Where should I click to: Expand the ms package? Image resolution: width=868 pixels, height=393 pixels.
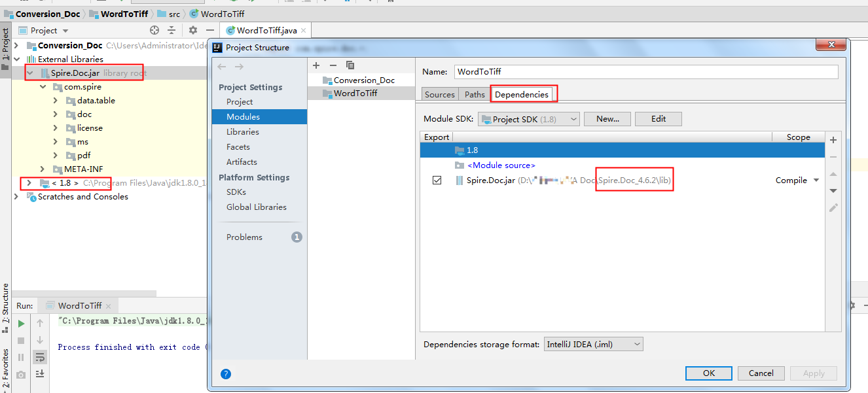[x=56, y=142]
